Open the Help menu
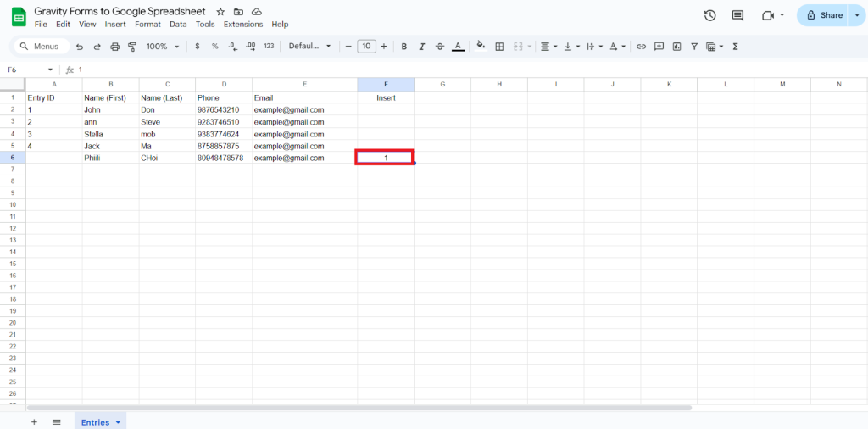The width and height of the screenshot is (868, 429). 280,25
